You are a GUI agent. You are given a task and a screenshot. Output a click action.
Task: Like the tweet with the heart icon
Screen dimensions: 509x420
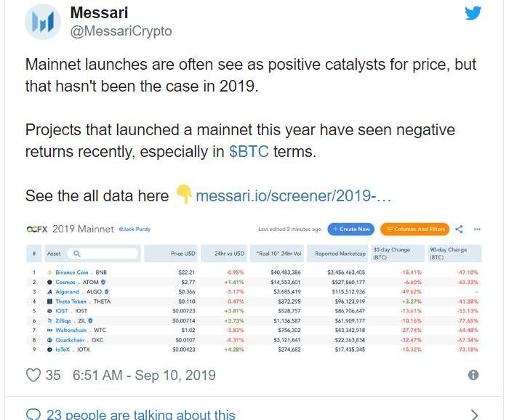(x=33, y=375)
